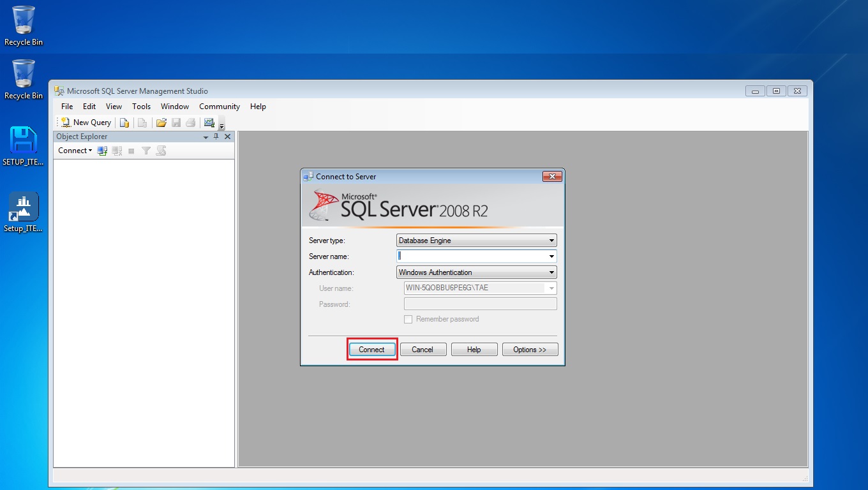868x490 pixels.
Task: Select the SETUP_ITE floppy disk desktop icon
Action: pos(24,146)
